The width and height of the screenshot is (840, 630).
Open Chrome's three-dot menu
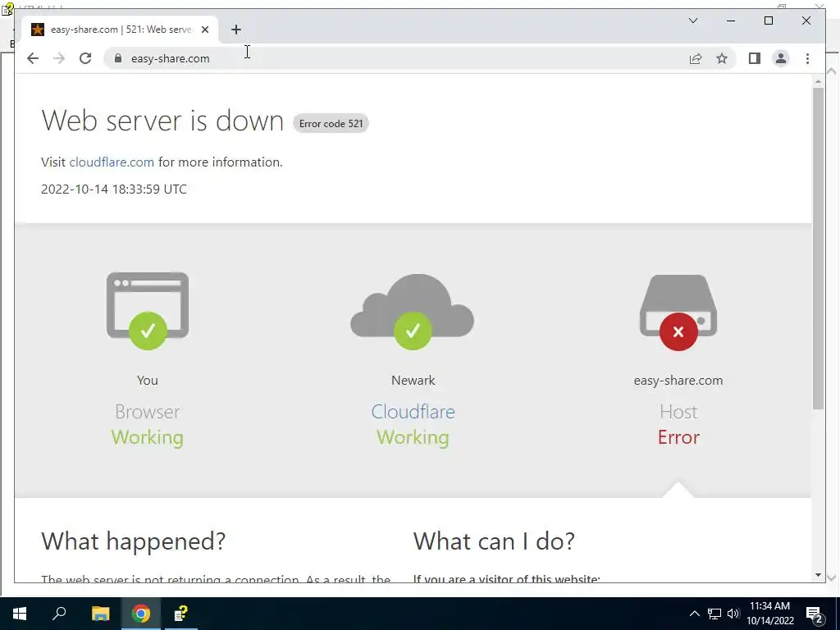point(807,58)
